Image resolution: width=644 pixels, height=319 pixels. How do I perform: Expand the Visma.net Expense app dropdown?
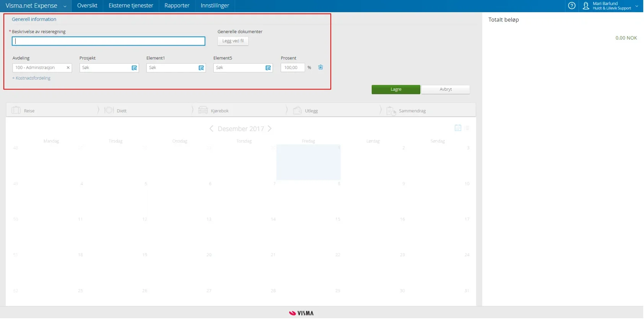65,6
